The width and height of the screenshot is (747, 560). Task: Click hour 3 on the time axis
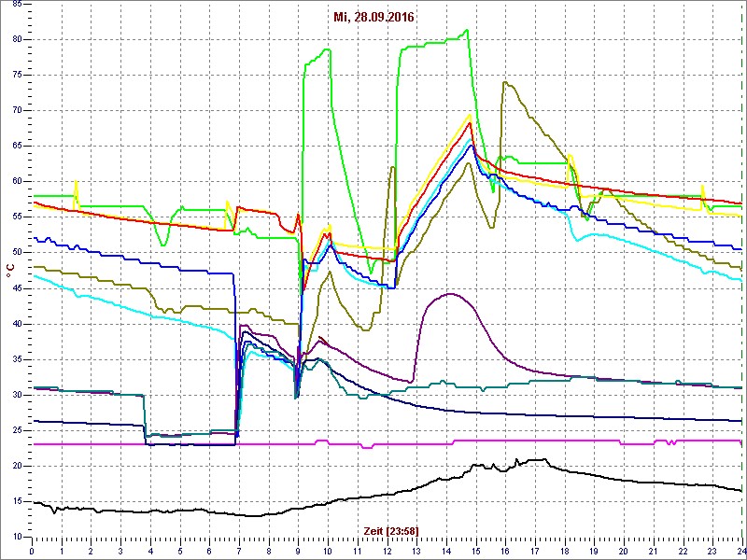120,552
